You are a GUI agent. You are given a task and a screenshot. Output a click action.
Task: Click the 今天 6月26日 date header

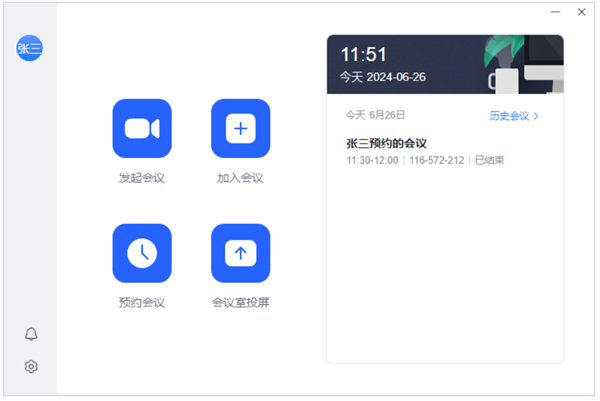click(375, 116)
